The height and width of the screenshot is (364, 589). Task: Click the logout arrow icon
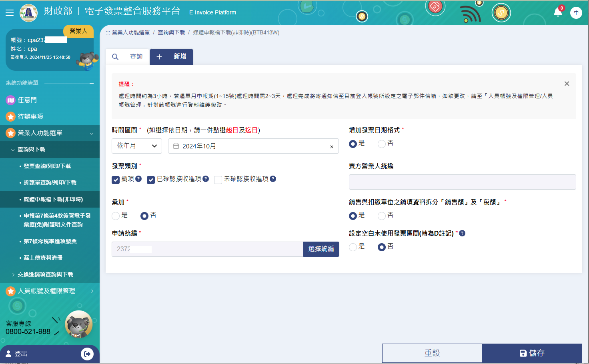[87, 354]
